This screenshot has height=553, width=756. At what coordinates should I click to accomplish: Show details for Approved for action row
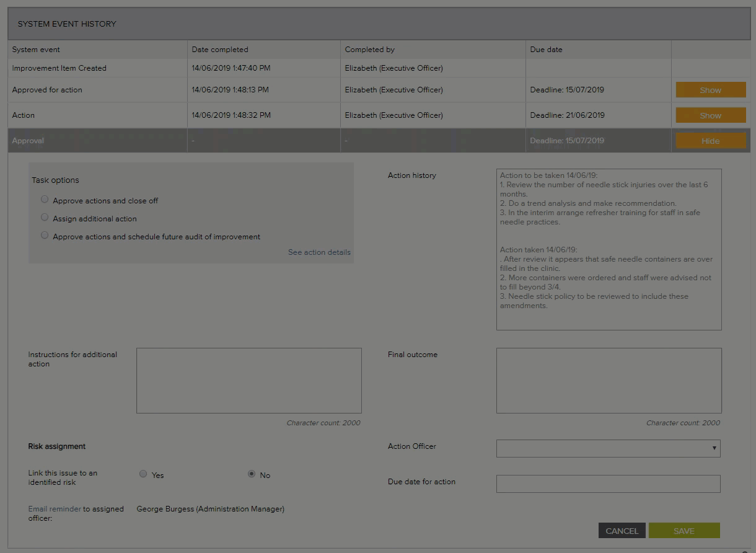[x=710, y=90]
